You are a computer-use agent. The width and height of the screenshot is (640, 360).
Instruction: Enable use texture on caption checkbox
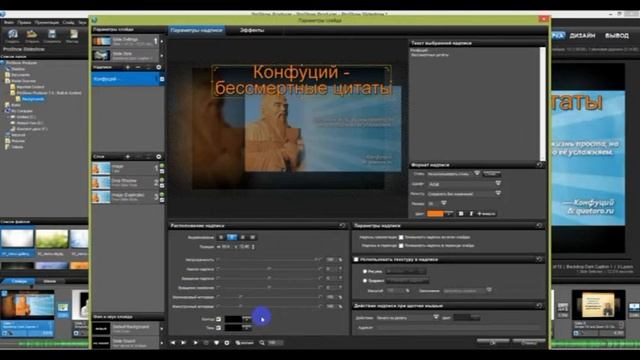coord(356,260)
